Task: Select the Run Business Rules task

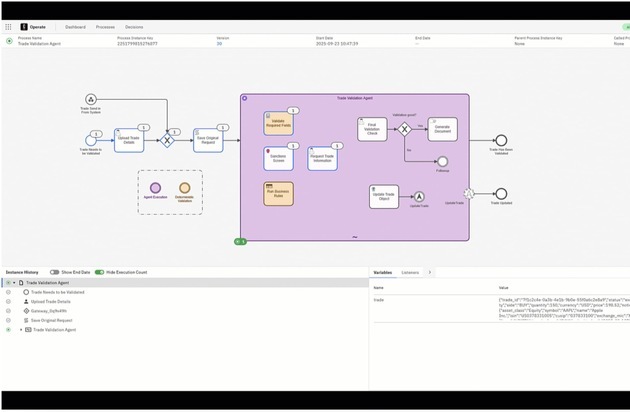Action: point(278,193)
